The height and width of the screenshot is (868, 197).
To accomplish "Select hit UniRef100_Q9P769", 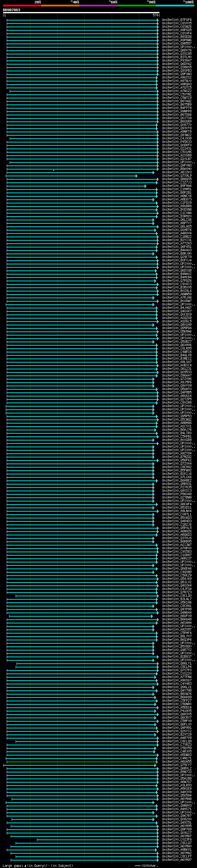I will [177, 829].
